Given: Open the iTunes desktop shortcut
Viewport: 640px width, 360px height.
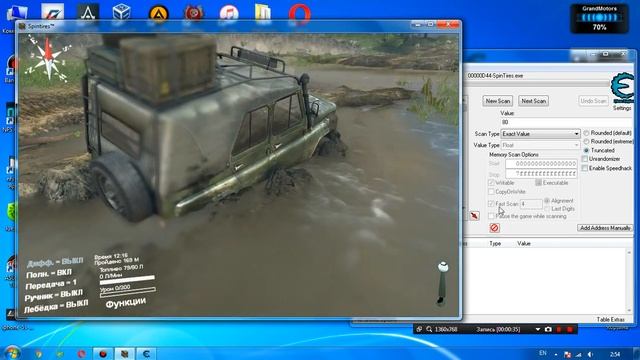Looking at the screenshot, I should 229,13.
